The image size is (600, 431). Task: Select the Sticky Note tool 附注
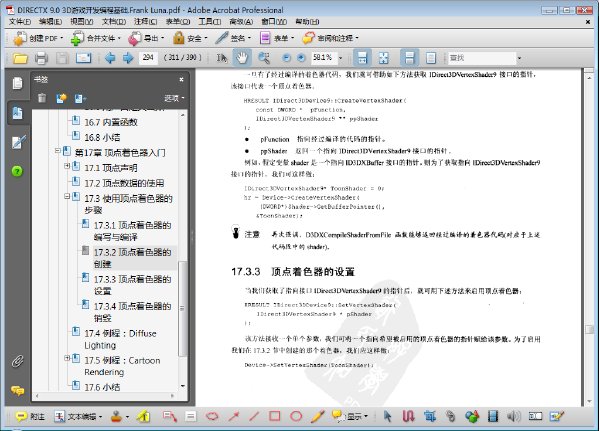tap(30, 416)
